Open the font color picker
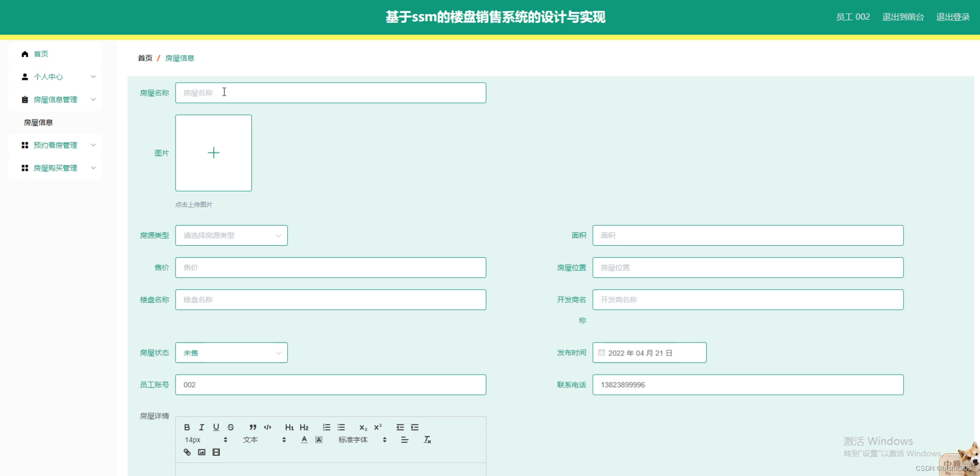Image resolution: width=980 pixels, height=476 pixels. click(x=304, y=440)
